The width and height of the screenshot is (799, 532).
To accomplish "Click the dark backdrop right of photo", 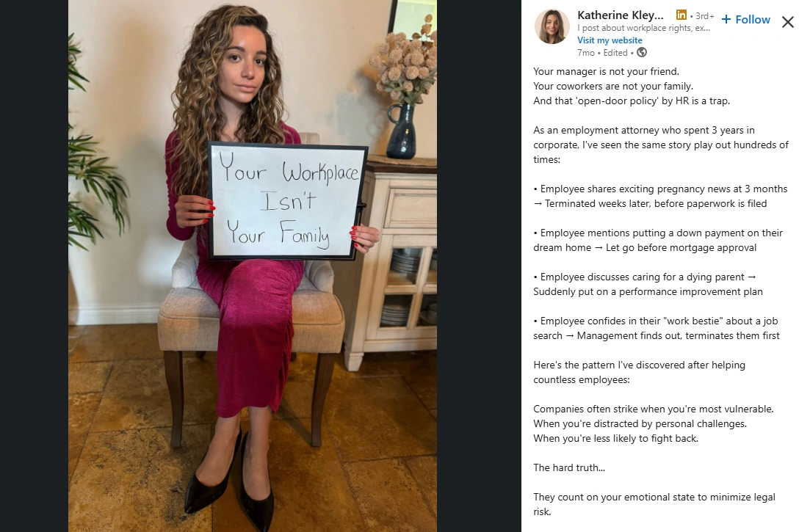I will pos(479,266).
